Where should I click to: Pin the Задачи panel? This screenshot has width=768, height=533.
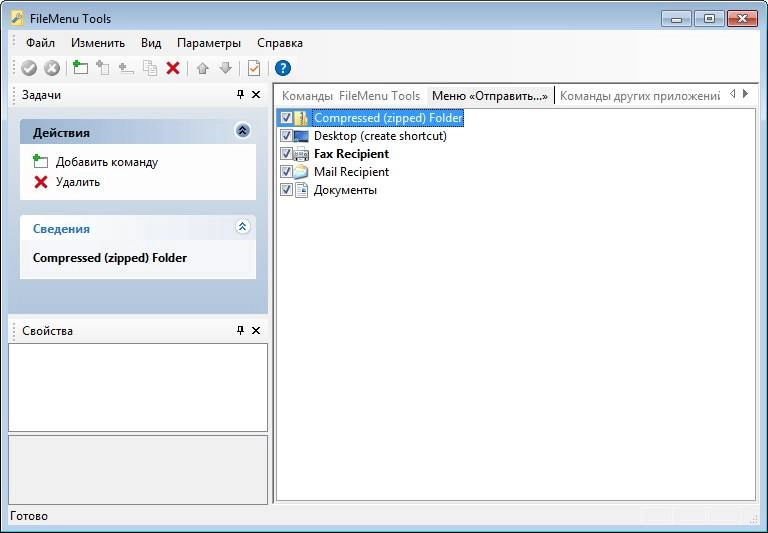click(x=240, y=95)
